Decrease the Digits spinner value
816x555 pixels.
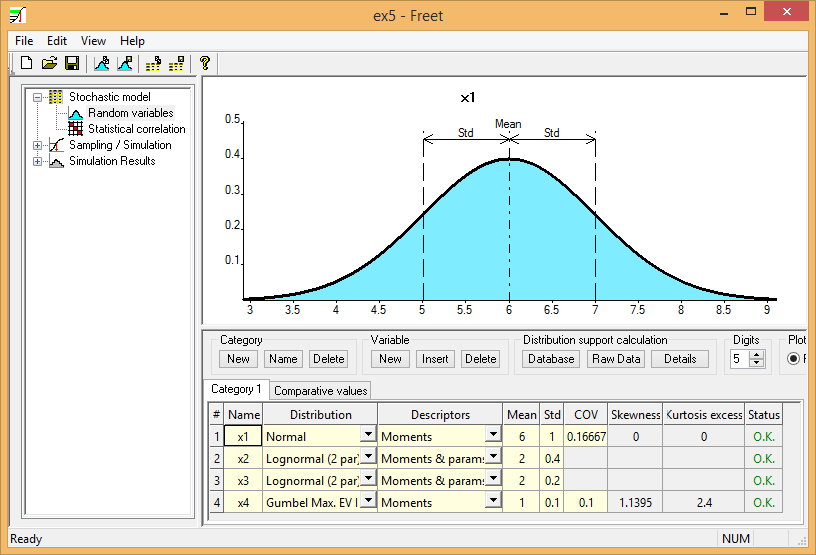point(757,363)
